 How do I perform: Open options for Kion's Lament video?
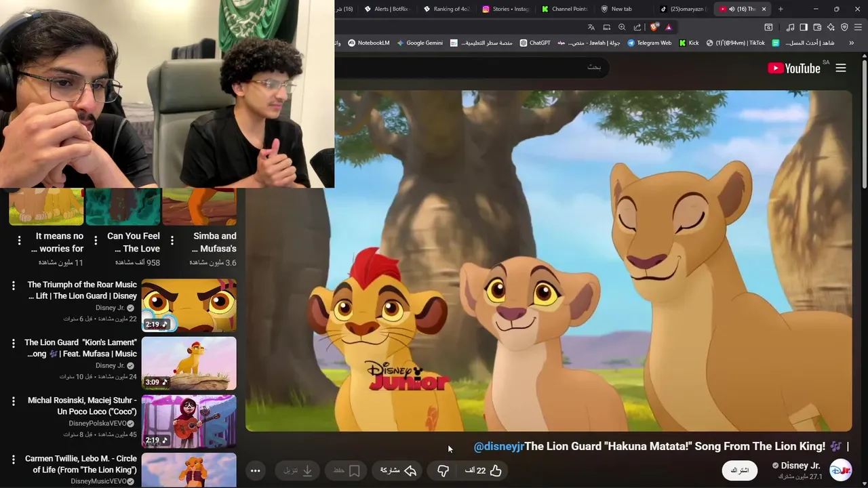14,344
